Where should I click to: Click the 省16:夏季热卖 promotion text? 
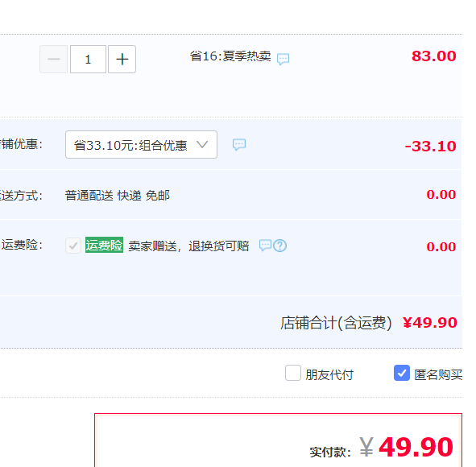[x=230, y=56]
